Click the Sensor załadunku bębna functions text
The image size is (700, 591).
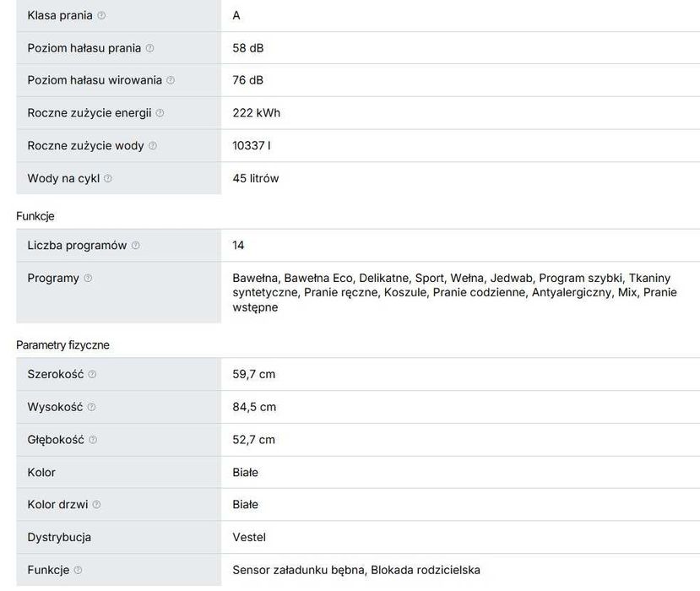[299, 570]
